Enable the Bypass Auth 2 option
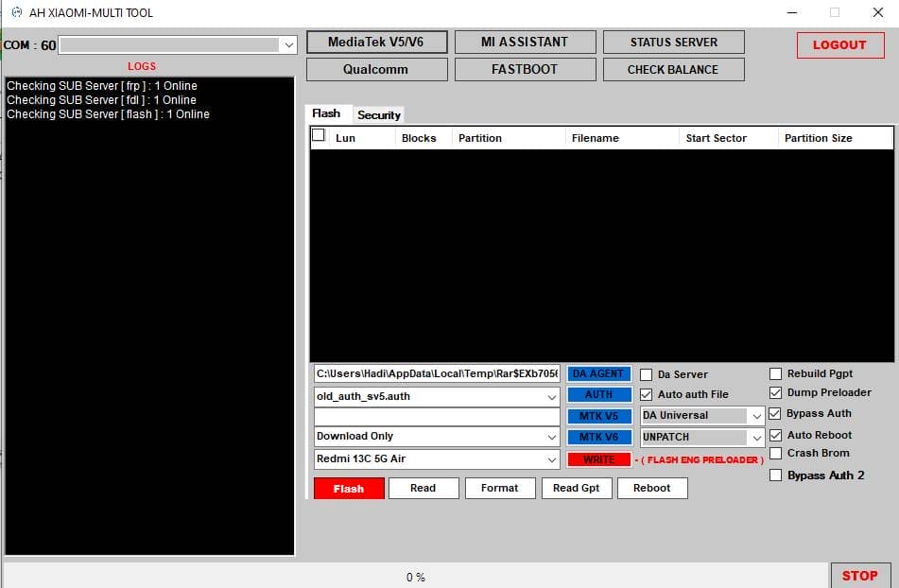Screen dimensions: 899x588 pyautogui.click(x=777, y=475)
